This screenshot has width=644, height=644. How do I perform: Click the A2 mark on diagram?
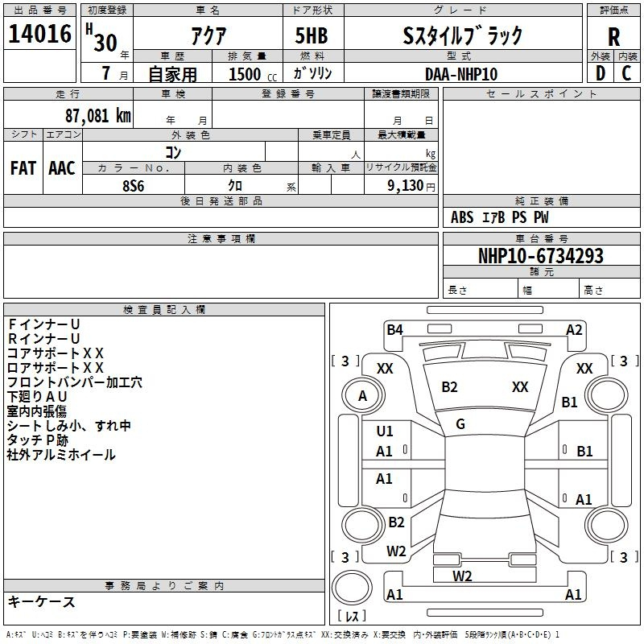coord(574,330)
